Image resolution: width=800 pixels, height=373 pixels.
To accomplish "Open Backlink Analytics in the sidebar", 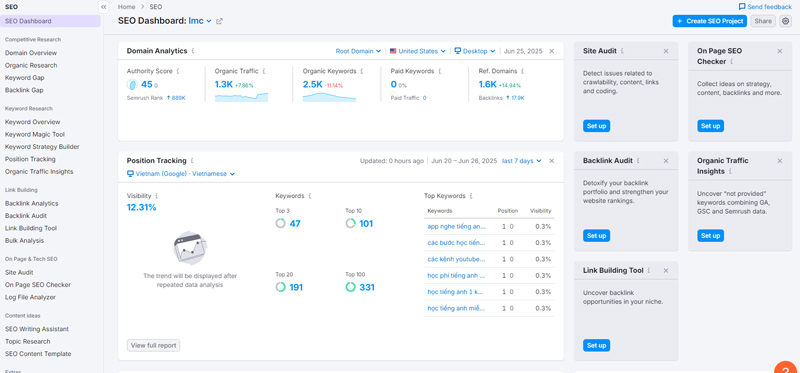I will [32, 204].
